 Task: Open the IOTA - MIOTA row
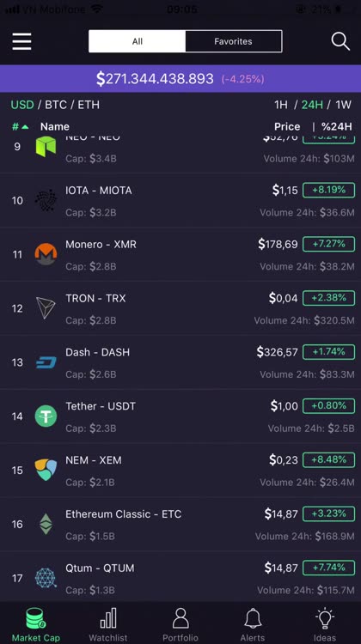[180, 200]
